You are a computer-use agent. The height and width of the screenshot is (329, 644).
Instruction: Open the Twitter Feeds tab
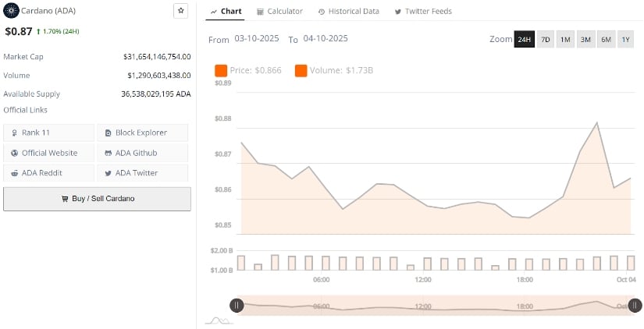point(423,12)
